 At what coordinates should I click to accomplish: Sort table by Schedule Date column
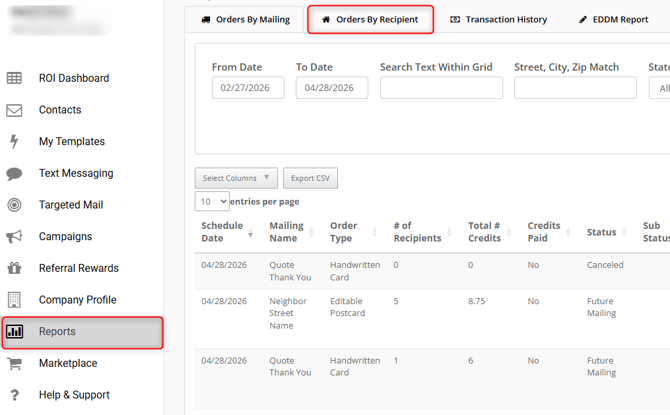point(226,232)
